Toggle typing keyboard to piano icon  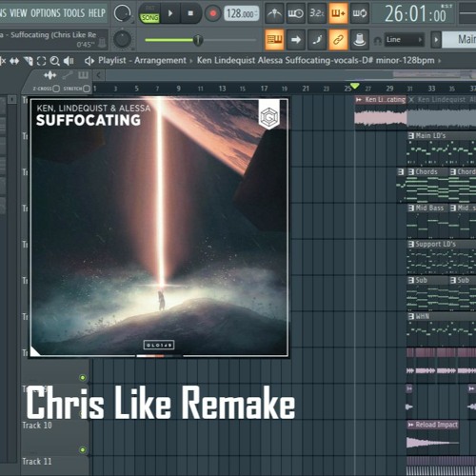tap(274, 40)
